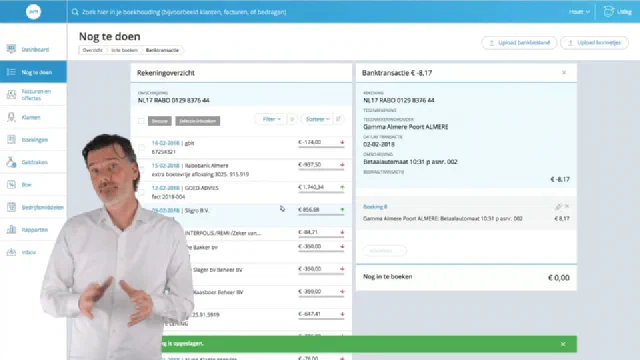Open the 15-02-2018 Rabobank Almere date link

tap(166, 166)
